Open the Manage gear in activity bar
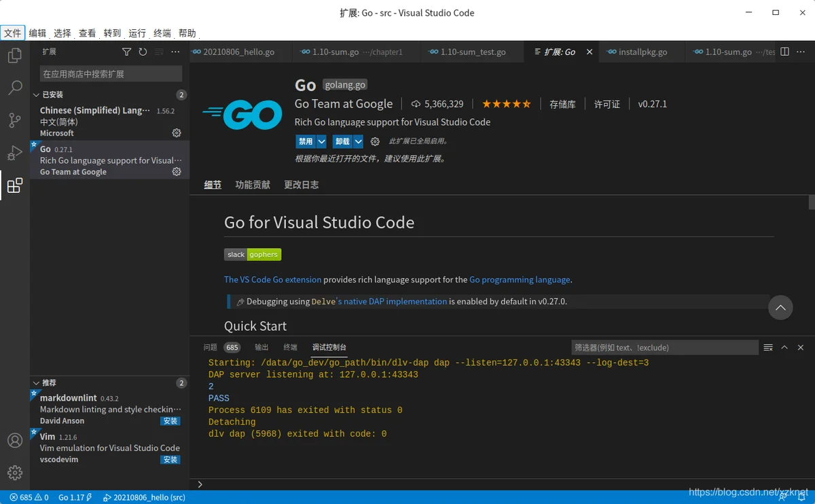 pos(14,473)
